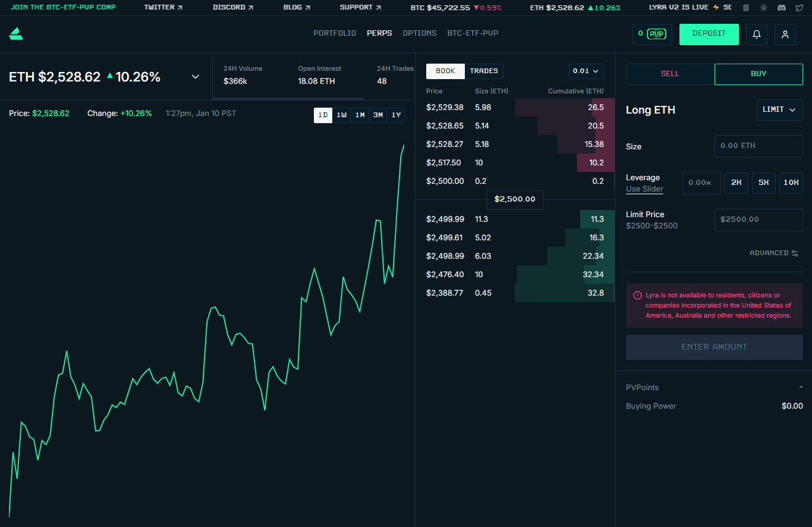
Task: Click the $2,500.00 mid-price label
Action: 515,199
